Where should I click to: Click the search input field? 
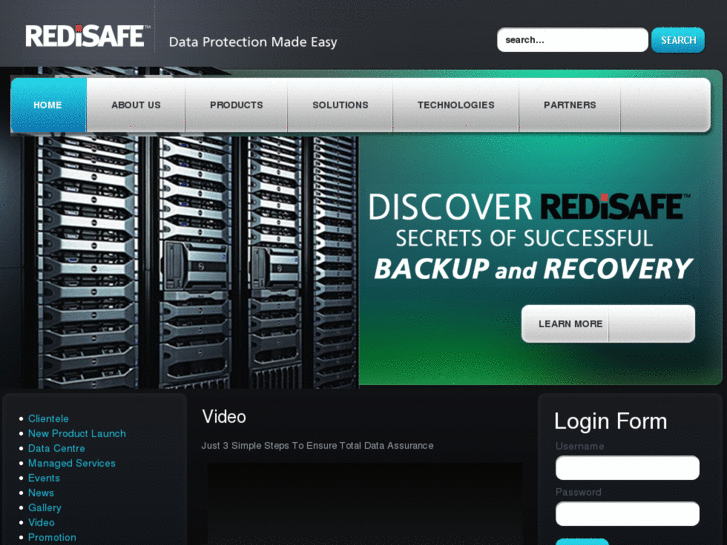(572, 40)
